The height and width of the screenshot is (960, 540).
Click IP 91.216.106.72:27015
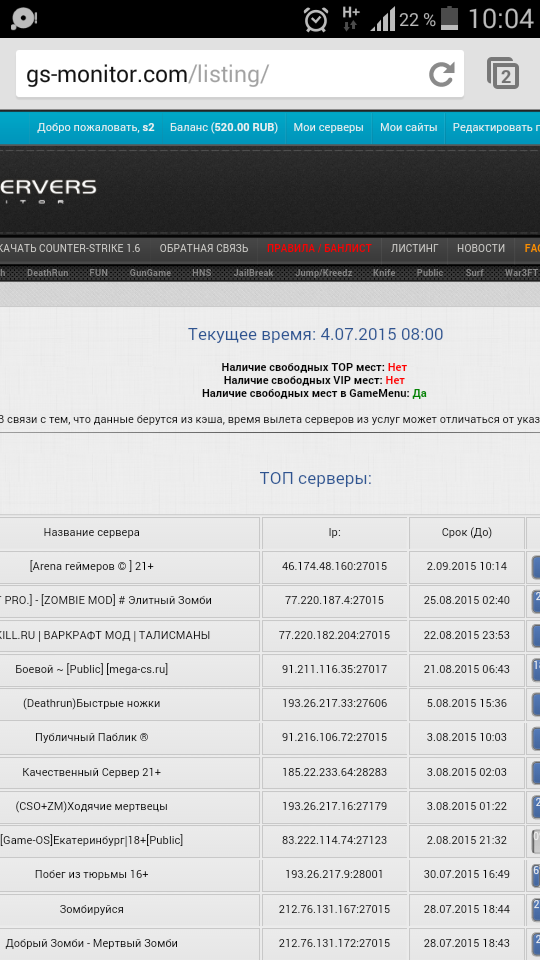pyautogui.click(x=334, y=738)
